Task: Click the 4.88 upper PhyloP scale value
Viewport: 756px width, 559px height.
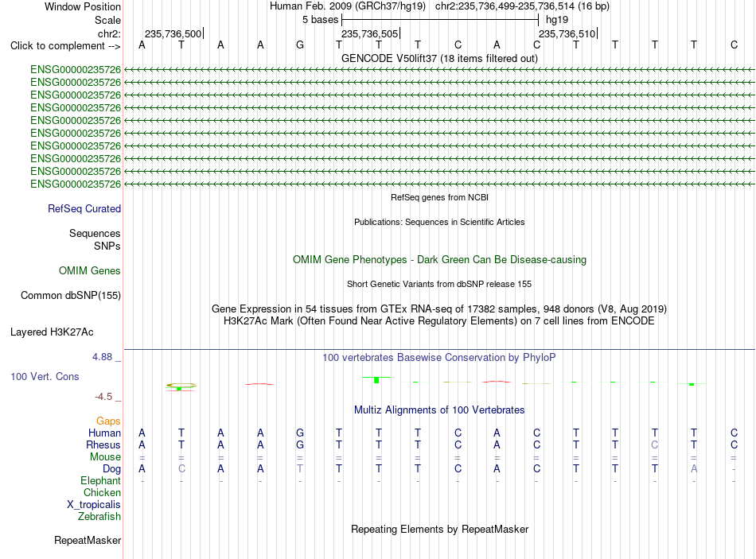Action: click(102, 356)
